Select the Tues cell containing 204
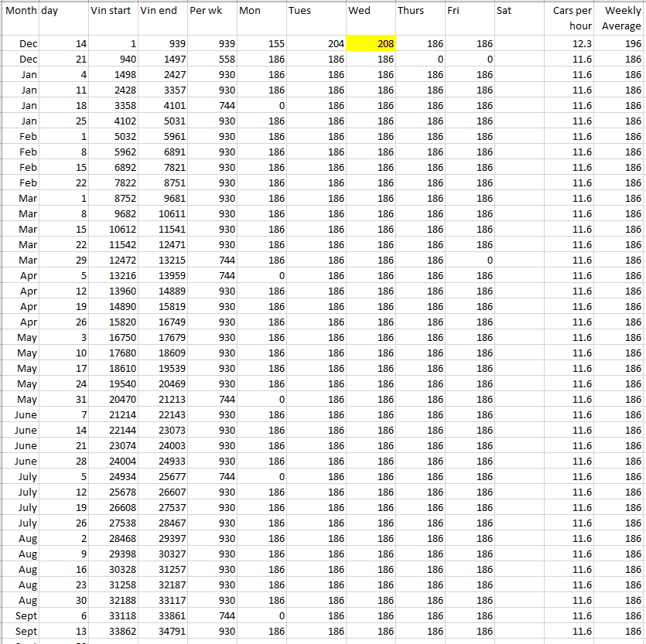Screen dimensions: 646x644 coord(316,43)
